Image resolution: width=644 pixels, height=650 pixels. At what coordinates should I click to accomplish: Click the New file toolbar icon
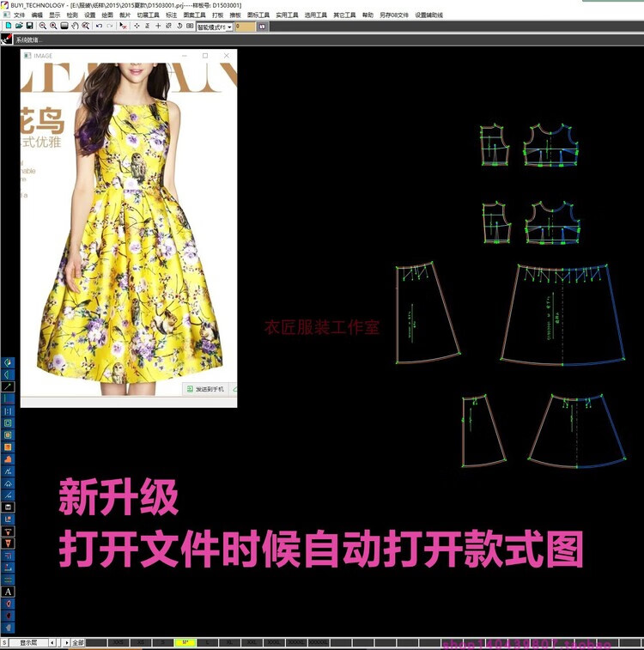pyautogui.click(x=9, y=26)
